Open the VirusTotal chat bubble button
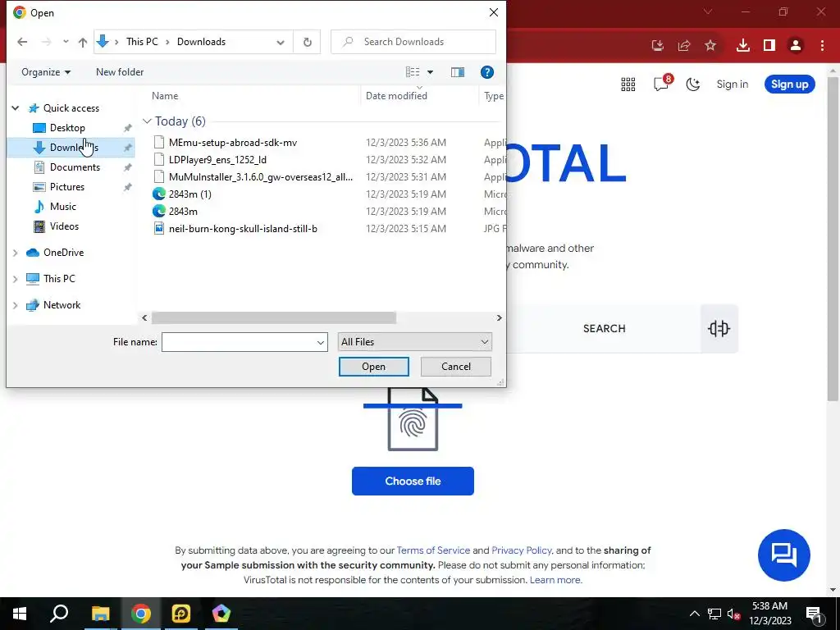 coord(783,555)
